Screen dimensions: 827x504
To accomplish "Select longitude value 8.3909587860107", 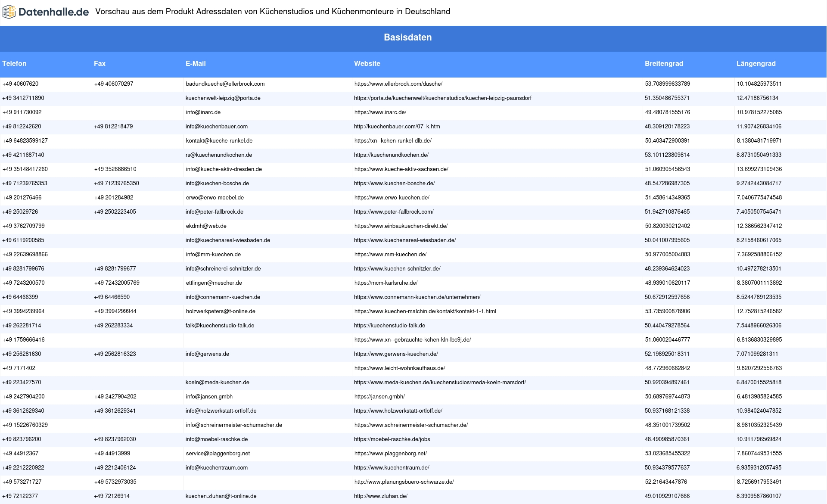I will point(759,496).
